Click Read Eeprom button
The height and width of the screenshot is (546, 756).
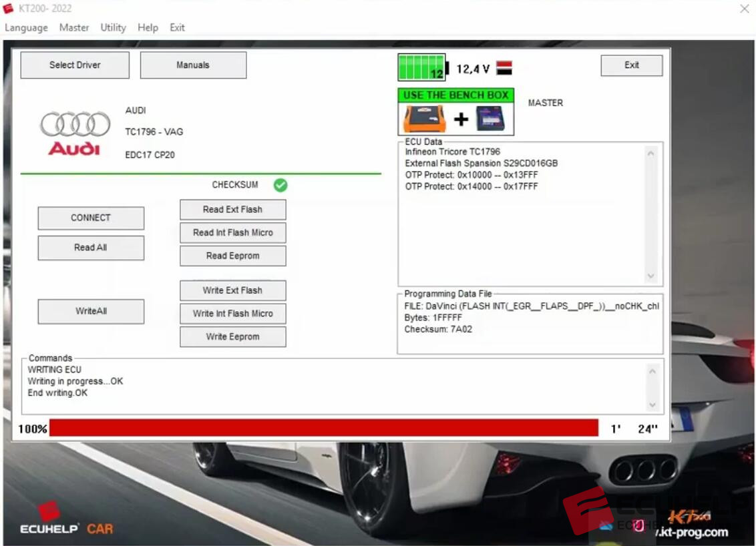233,256
